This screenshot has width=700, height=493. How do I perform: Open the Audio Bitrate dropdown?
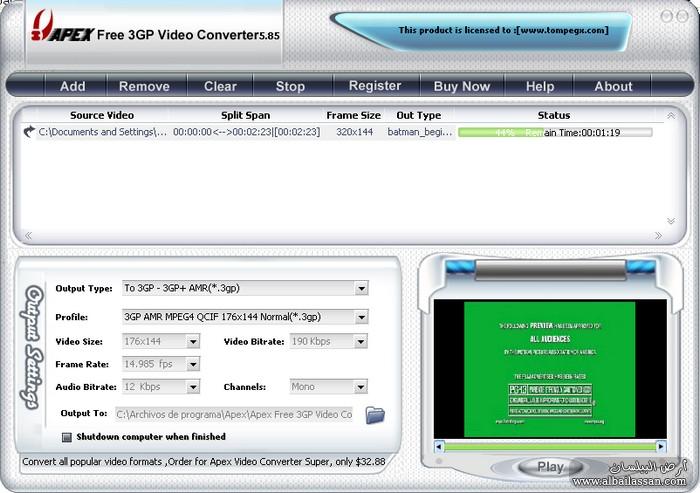click(193, 387)
